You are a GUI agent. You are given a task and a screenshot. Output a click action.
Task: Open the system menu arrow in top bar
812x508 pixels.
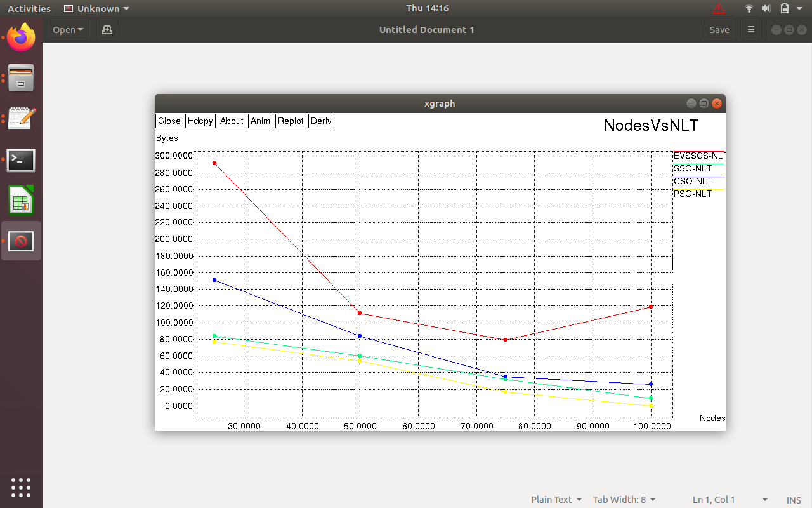click(800, 8)
